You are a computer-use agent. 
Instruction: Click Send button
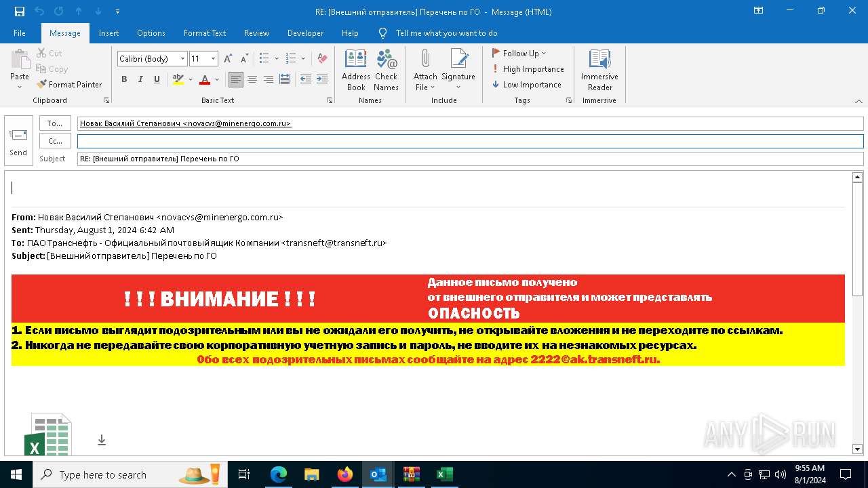coord(18,140)
